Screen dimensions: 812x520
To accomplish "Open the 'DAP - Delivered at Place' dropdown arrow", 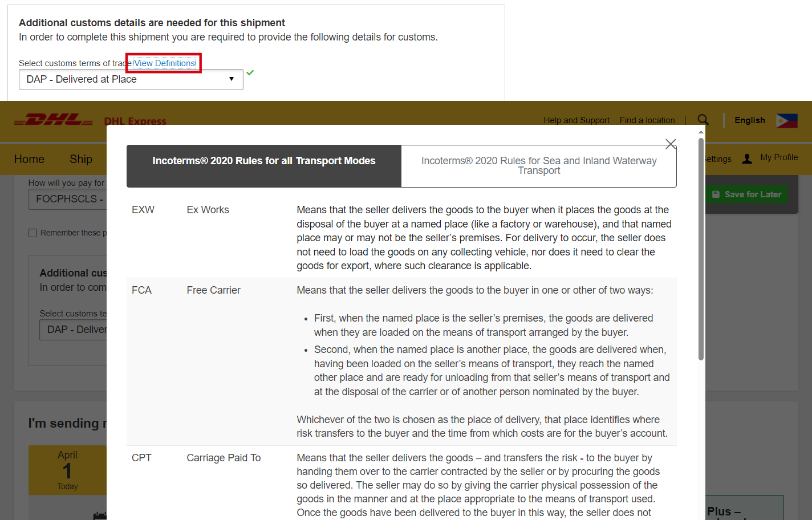I will click(x=231, y=79).
